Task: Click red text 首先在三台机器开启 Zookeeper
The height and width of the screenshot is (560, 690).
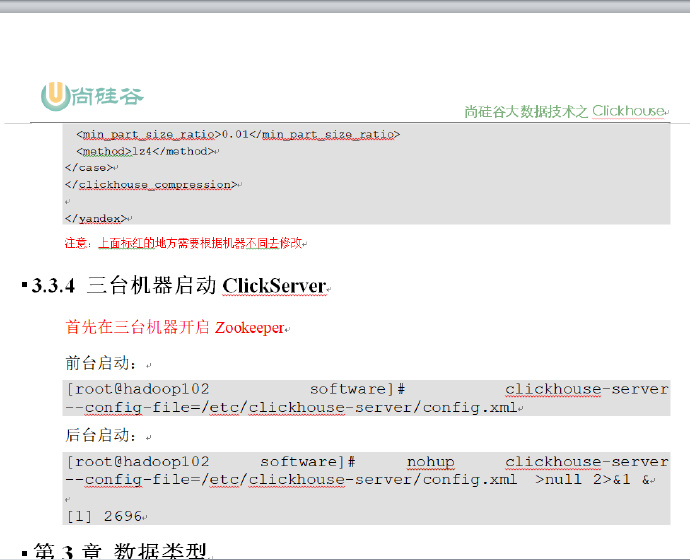Action: pyautogui.click(x=175, y=327)
